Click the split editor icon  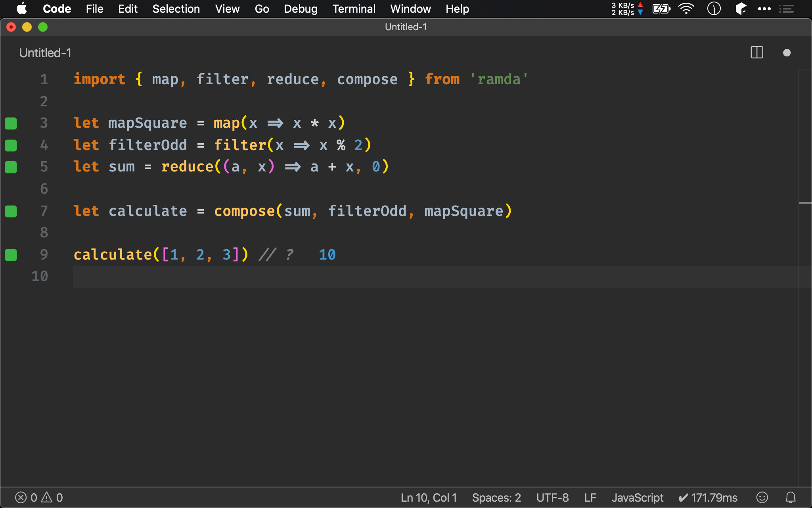[x=756, y=53]
